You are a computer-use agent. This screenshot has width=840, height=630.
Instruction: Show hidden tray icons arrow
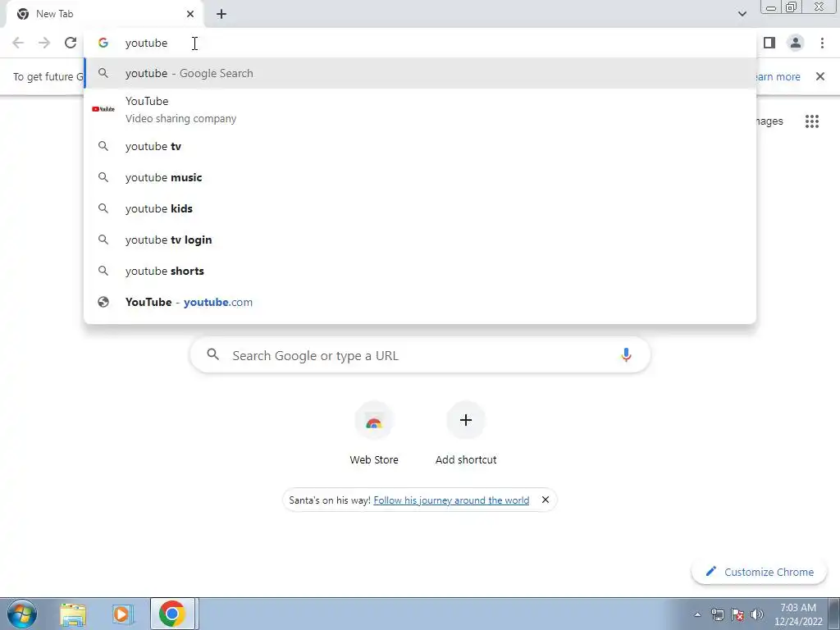697,614
